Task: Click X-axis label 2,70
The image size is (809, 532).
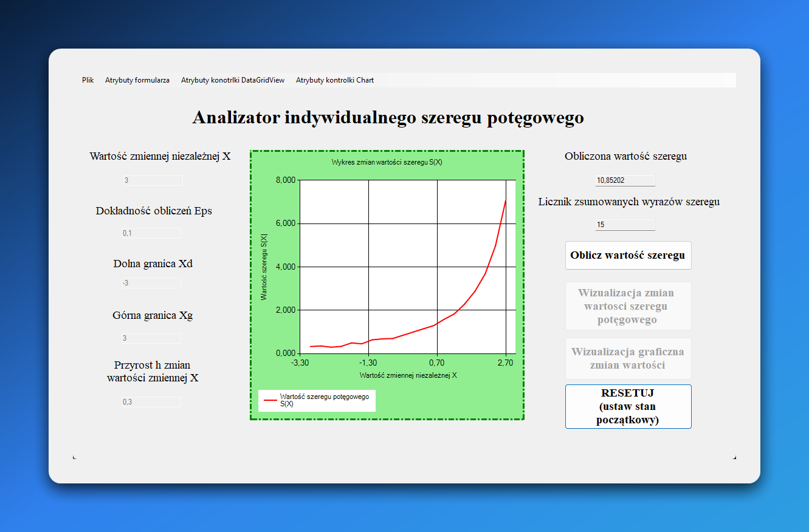Action: [506, 363]
